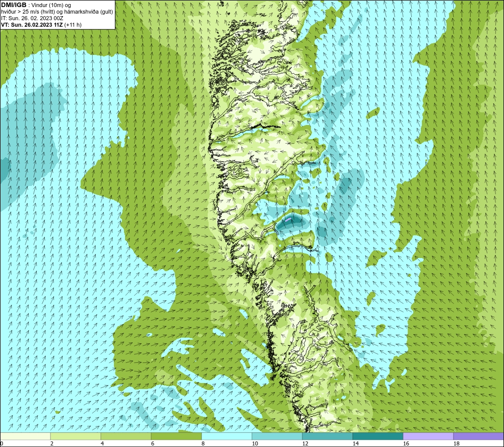
Task: Click the scale label "14"
Action: coord(356,443)
